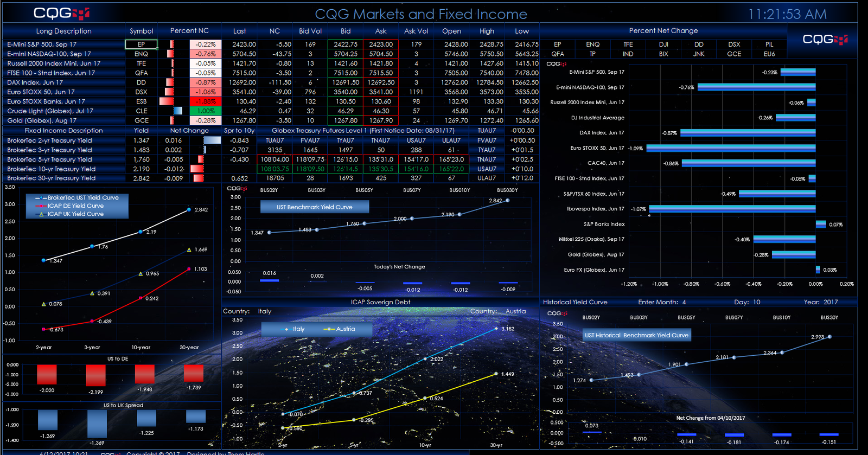The image size is (868, 455).
Task: Select the EP cell in the Symbol column
Action: (x=141, y=44)
